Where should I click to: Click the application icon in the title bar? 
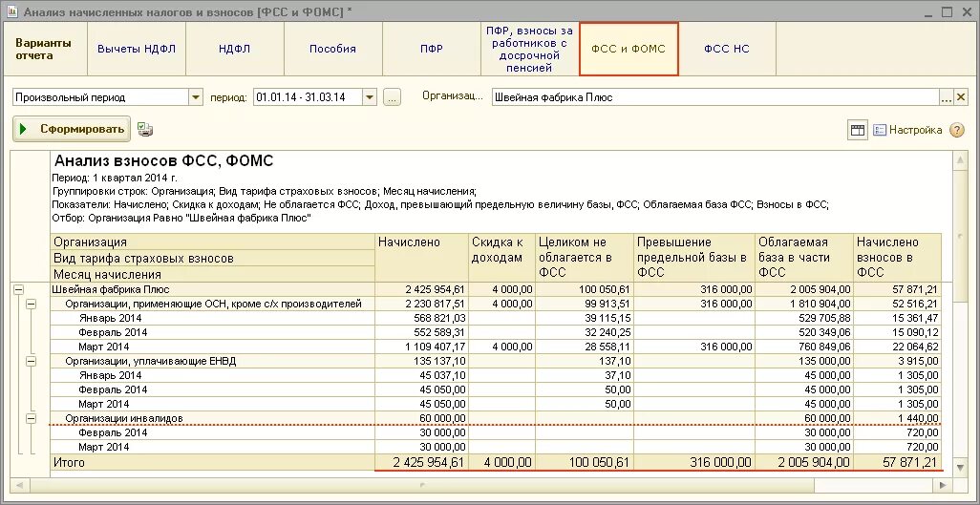tap(11, 11)
